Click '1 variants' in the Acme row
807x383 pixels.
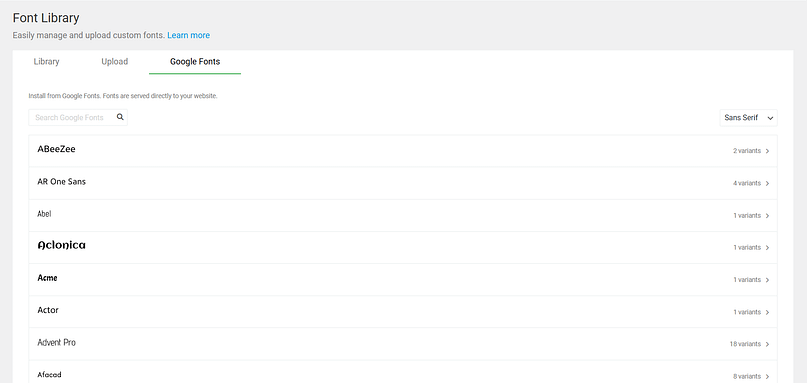point(747,280)
